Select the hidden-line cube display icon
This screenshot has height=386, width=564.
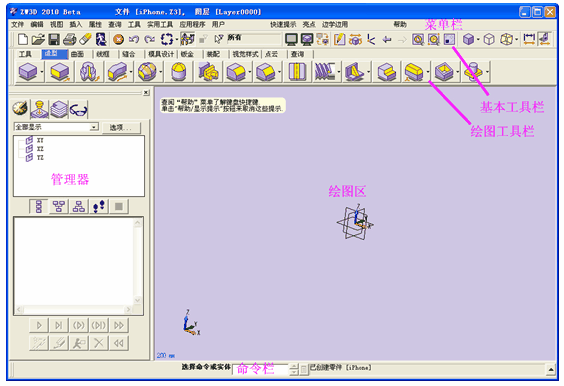(506, 39)
